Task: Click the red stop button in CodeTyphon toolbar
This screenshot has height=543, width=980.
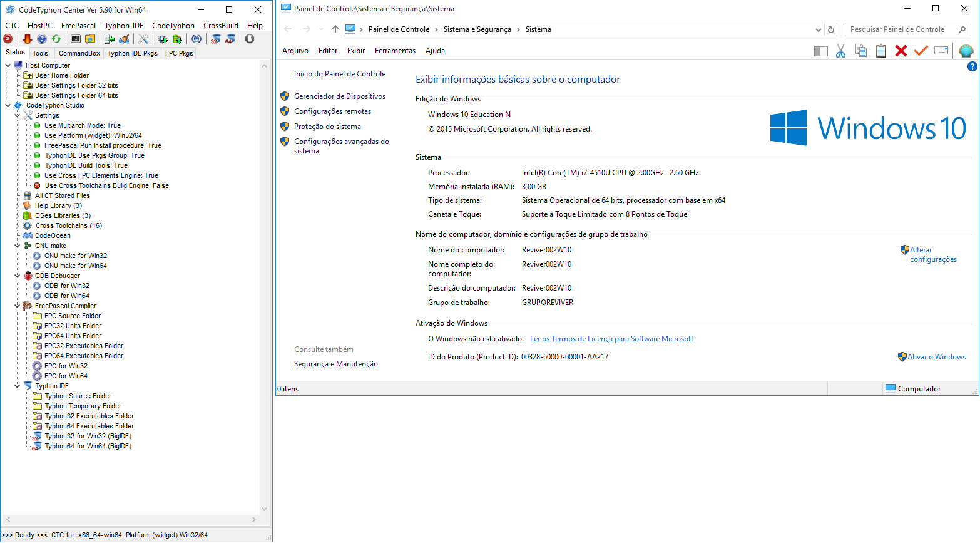Action: point(8,39)
